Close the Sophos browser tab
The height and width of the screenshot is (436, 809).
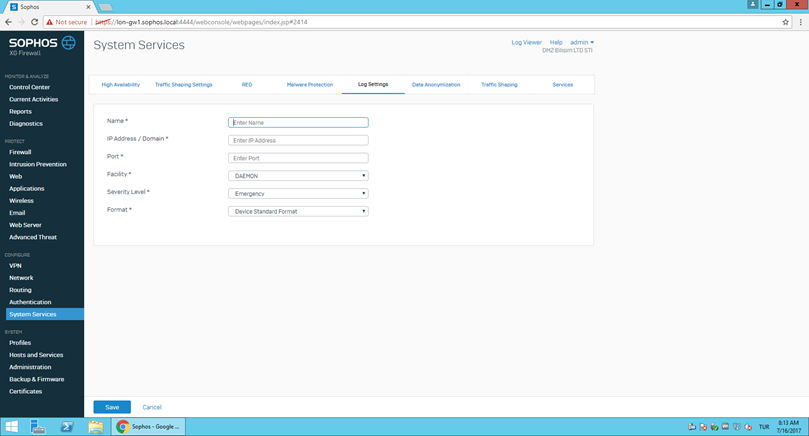coord(88,7)
